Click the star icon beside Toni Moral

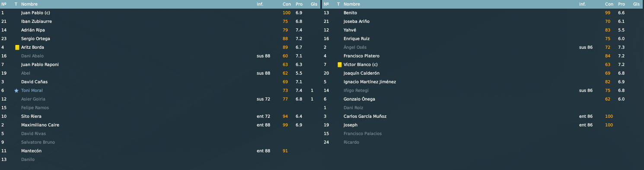coord(16,91)
